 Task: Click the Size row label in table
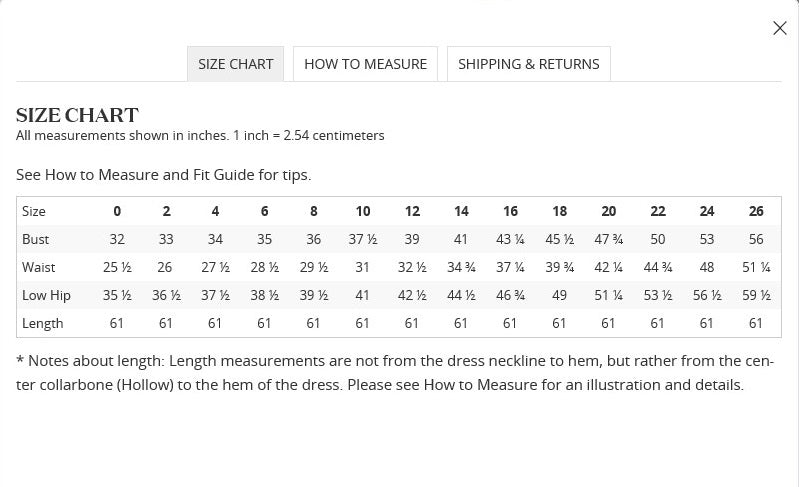[x=34, y=211]
